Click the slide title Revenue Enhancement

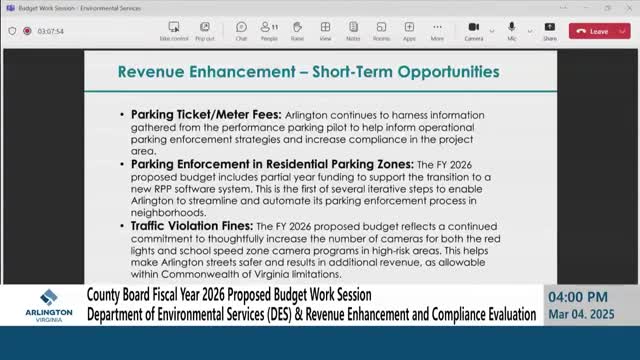(x=308, y=72)
